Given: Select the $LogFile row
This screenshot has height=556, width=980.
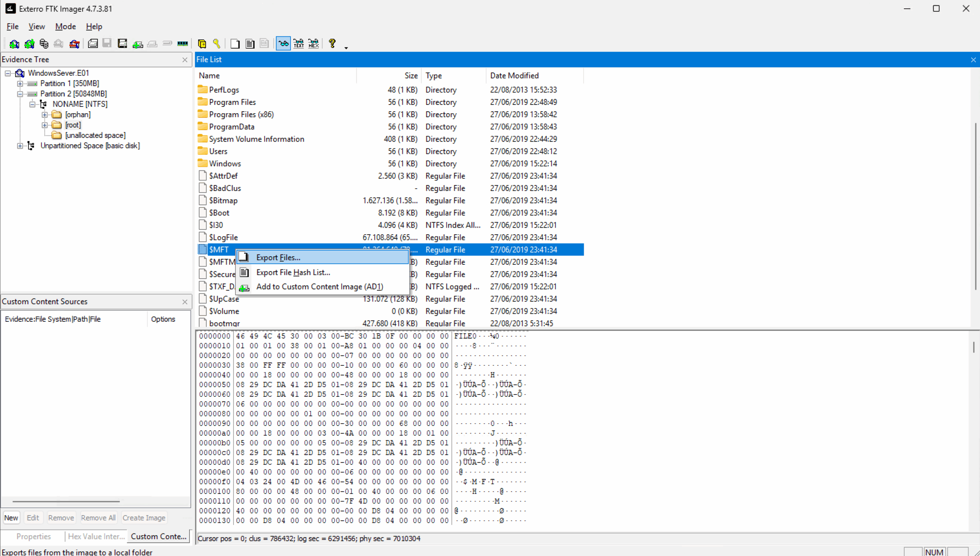Looking at the screenshot, I should (x=390, y=237).
